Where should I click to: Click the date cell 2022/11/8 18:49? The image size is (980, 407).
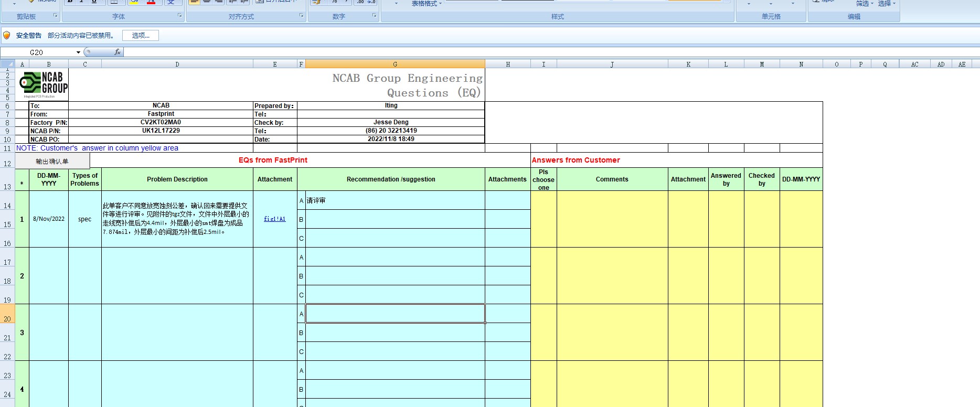[x=391, y=139]
